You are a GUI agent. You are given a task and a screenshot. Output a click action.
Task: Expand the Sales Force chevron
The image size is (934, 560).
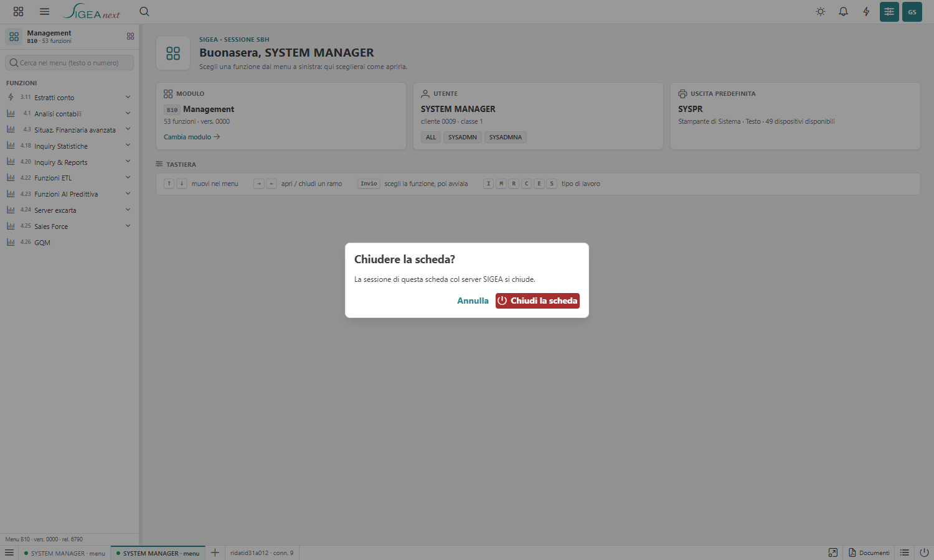[128, 226]
